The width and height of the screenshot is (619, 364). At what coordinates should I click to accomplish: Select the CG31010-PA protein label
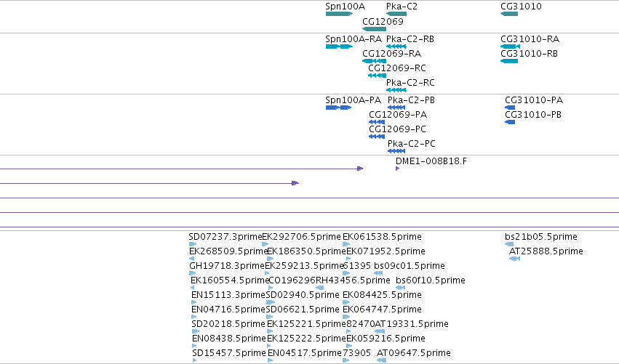tap(534, 100)
